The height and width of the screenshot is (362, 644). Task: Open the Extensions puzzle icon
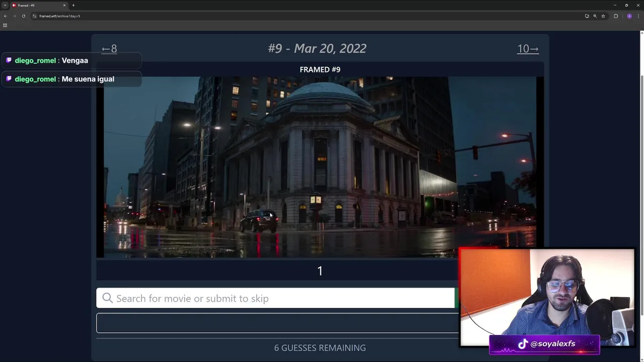tap(616, 16)
